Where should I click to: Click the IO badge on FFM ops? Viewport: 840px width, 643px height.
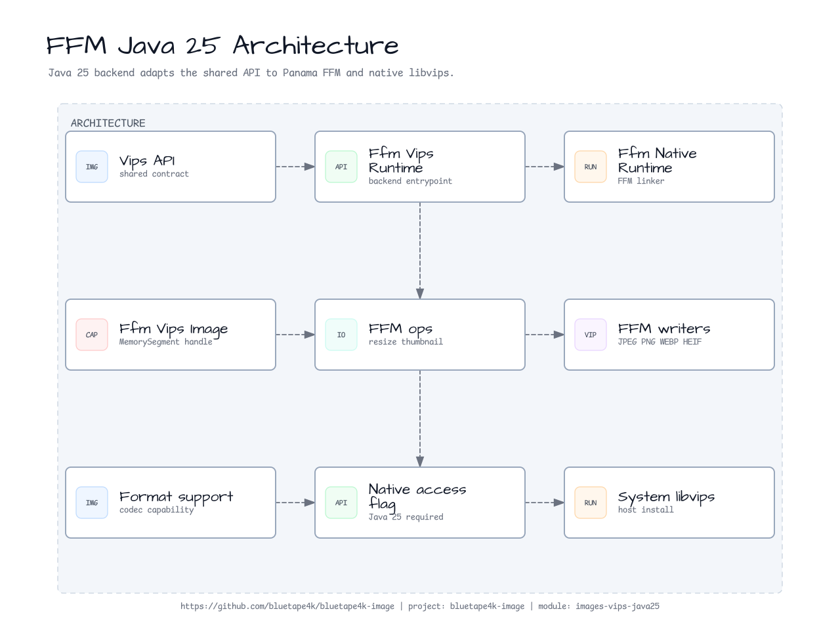(341, 335)
